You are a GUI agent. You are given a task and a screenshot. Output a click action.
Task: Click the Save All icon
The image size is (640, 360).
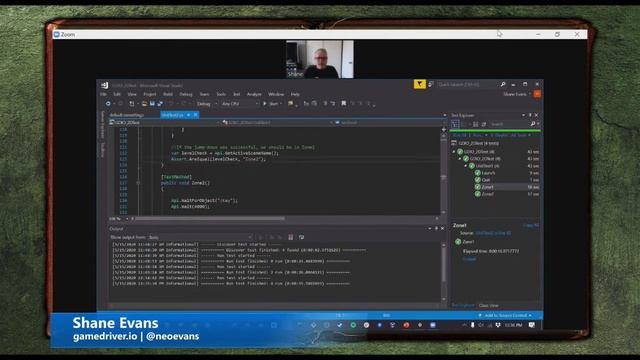pos(160,104)
